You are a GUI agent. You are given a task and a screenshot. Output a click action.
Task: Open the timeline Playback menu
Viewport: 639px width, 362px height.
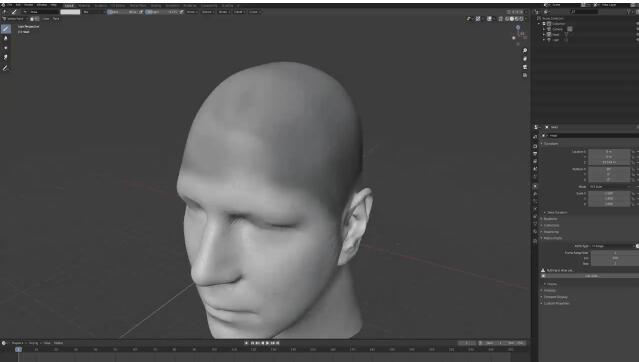click(x=18, y=343)
